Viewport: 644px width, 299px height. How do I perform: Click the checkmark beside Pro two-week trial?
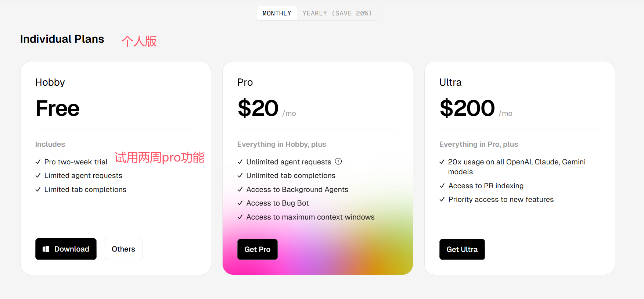click(x=38, y=162)
